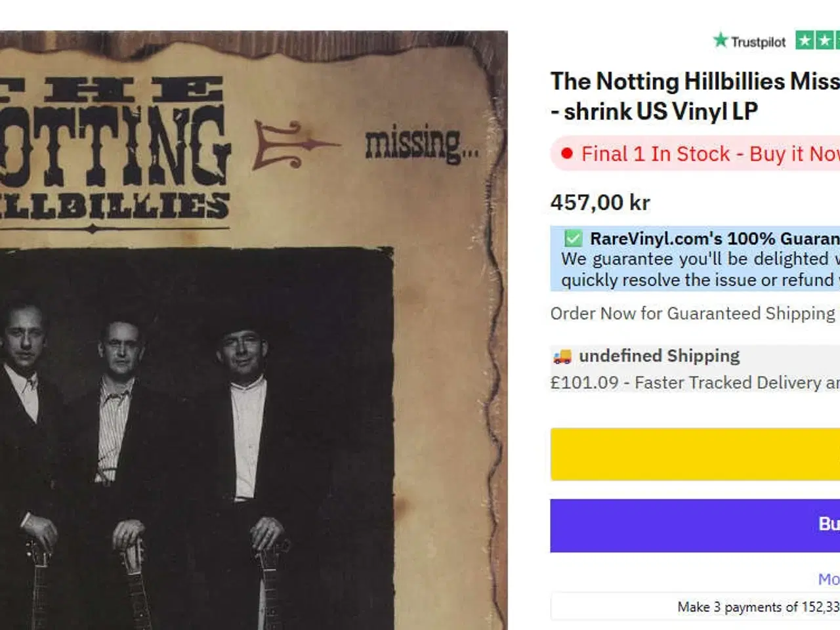The width and height of the screenshot is (840, 630).
Task: Select the Faster Tracked Delivery option
Action: point(689,382)
